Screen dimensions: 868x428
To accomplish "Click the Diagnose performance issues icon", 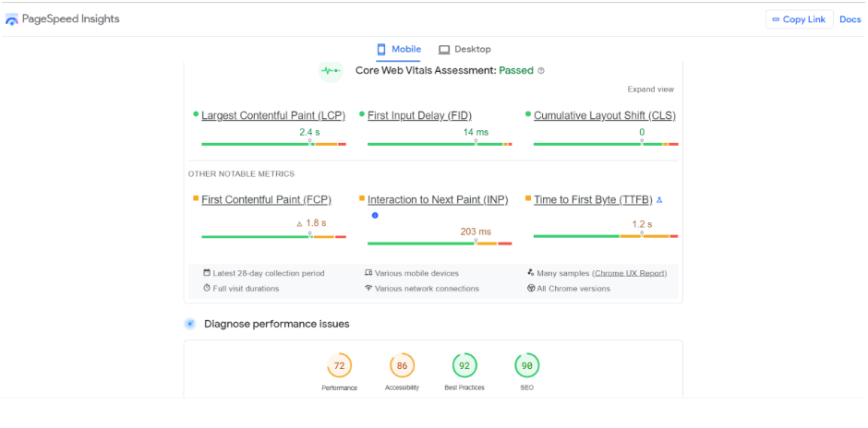I will point(190,324).
